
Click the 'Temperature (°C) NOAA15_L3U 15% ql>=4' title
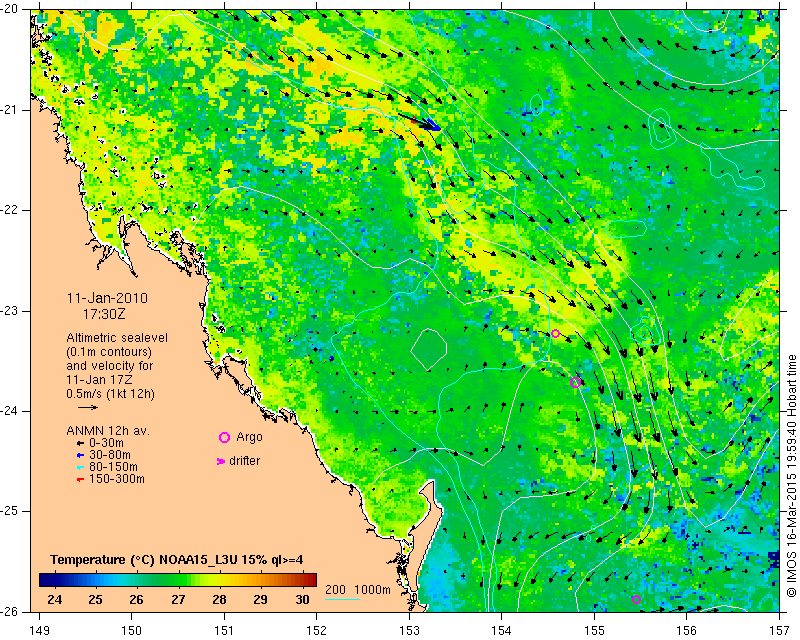(177, 560)
